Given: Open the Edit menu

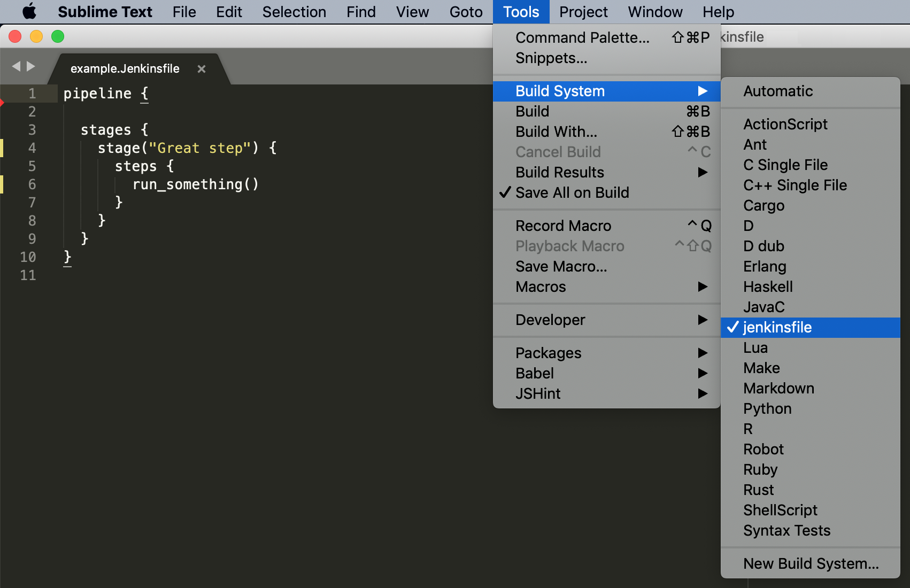Looking at the screenshot, I should [229, 12].
